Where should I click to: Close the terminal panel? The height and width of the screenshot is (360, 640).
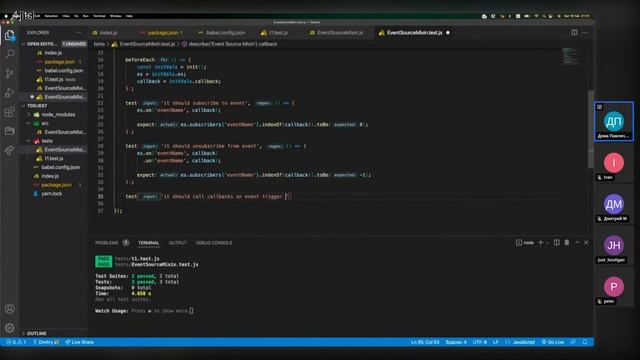[587, 242]
